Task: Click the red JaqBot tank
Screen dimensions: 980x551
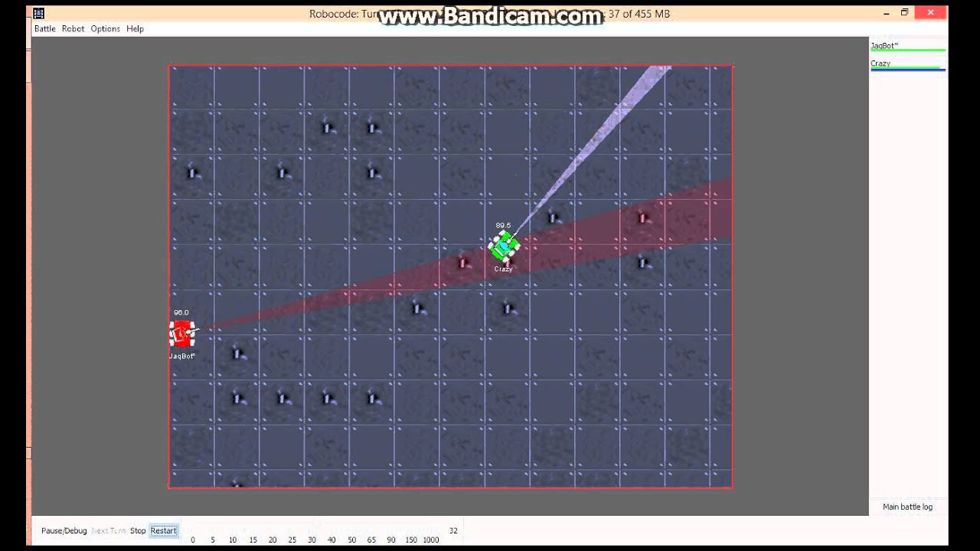Action: coord(182,333)
